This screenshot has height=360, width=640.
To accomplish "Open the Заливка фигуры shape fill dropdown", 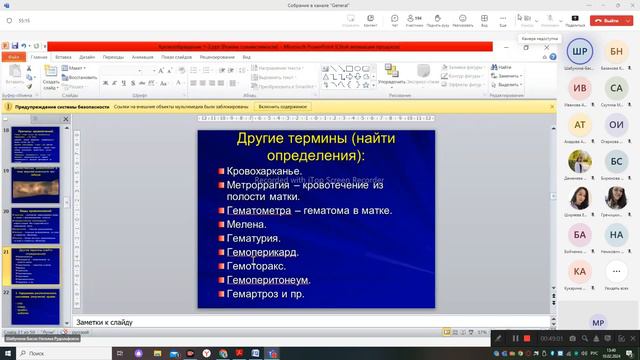I will (462, 67).
